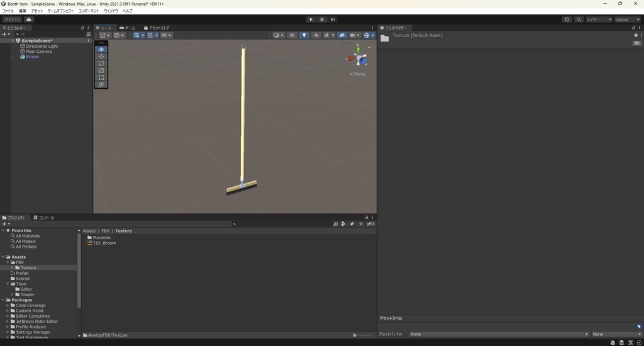Image resolution: width=644 pixels, height=346 pixels.
Task: Select TEX_Broom asset in Project
Action: (101, 243)
